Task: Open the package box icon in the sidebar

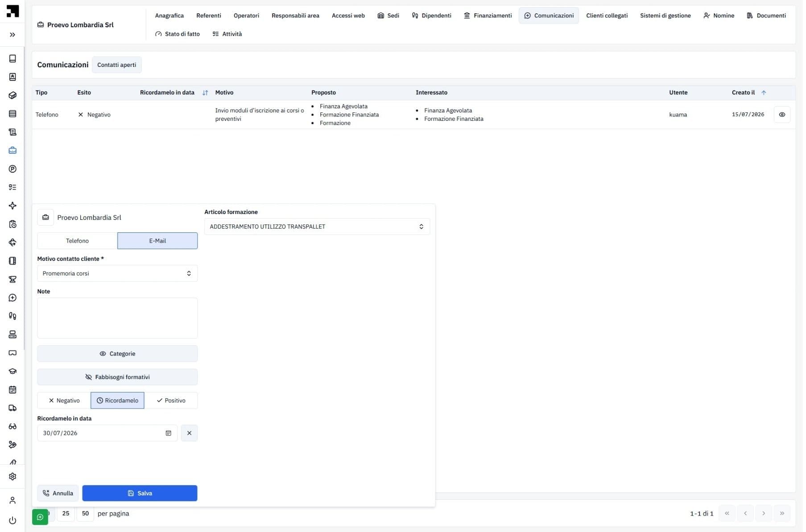Action: click(12, 95)
